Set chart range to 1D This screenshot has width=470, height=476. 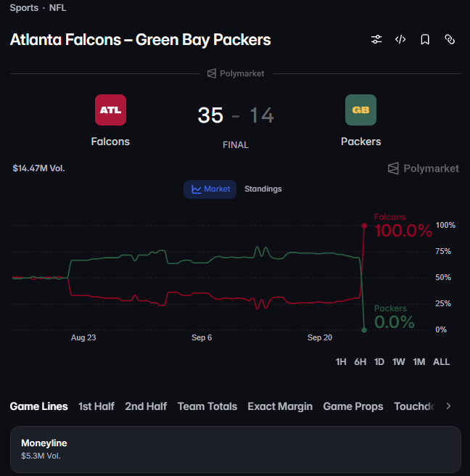coord(379,362)
